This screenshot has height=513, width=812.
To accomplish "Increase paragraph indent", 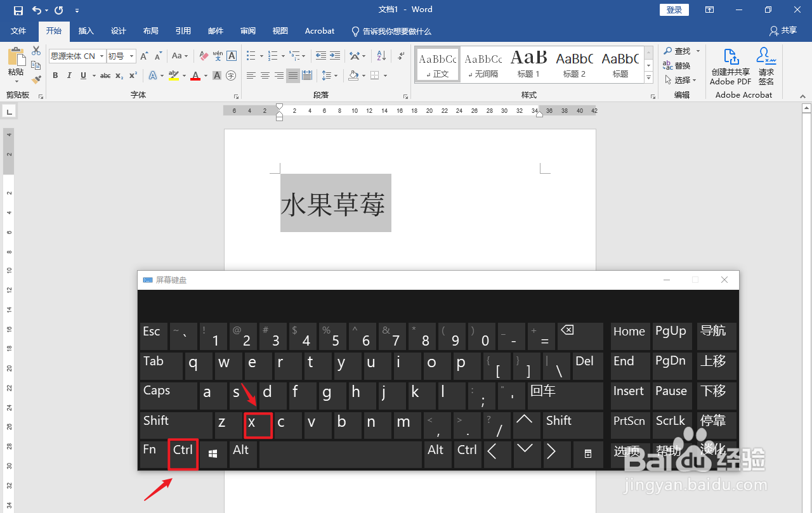I will [x=334, y=56].
